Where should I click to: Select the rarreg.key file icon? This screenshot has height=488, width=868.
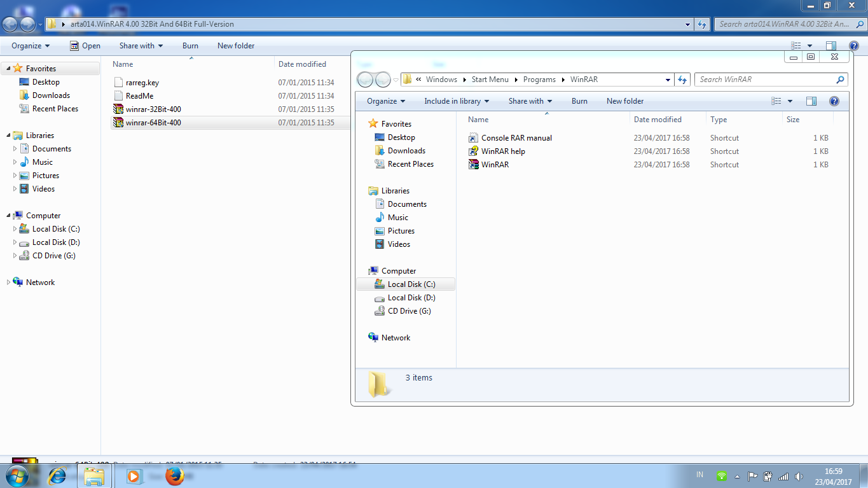point(118,83)
